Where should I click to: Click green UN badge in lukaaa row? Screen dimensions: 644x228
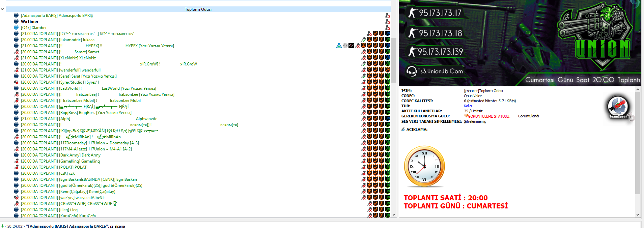(x=388, y=39)
